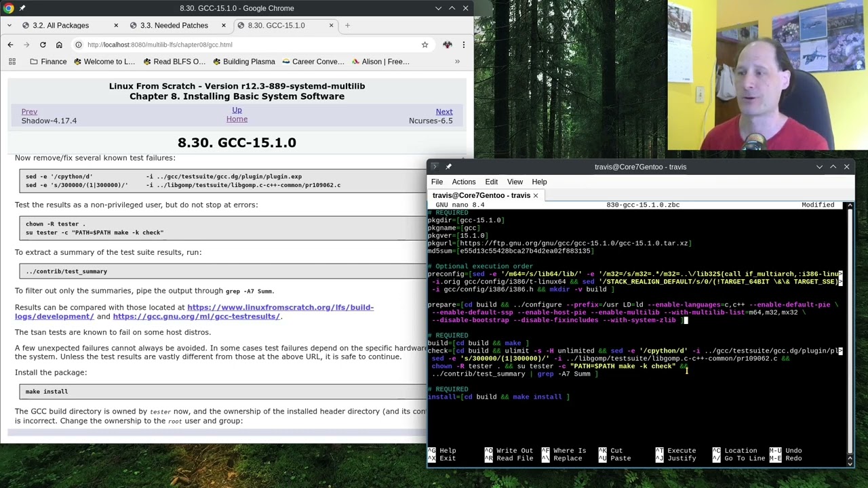
Task: Click '../contrib/test_summary' code block
Action: point(224,271)
